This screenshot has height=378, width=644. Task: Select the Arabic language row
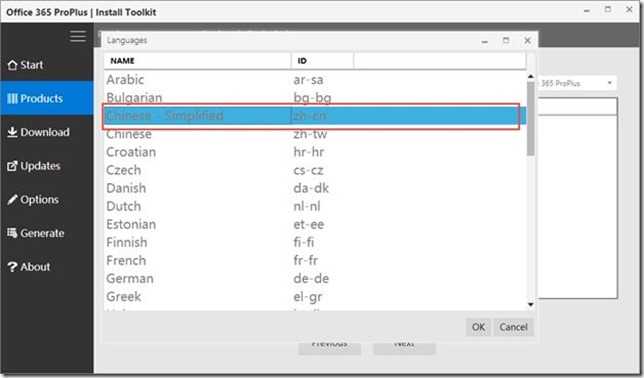coord(315,79)
